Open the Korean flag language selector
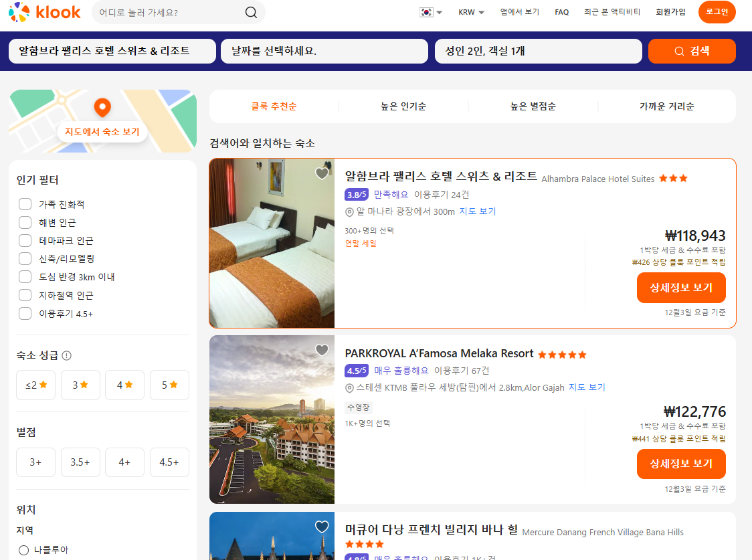 point(431,13)
